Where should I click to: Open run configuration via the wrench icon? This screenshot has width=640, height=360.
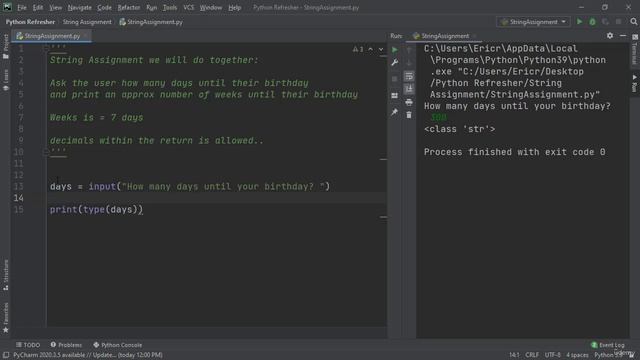pos(395,63)
